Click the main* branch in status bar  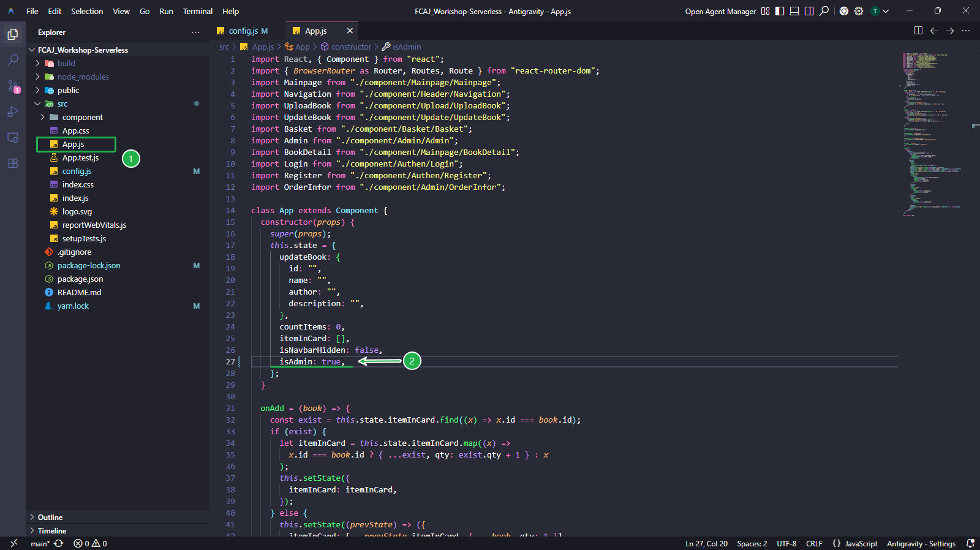pyautogui.click(x=40, y=543)
